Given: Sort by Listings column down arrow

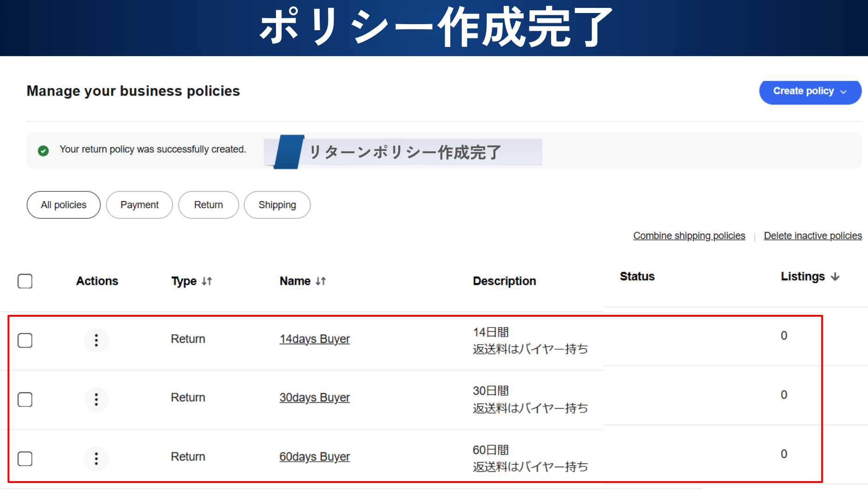Looking at the screenshot, I should 835,277.
